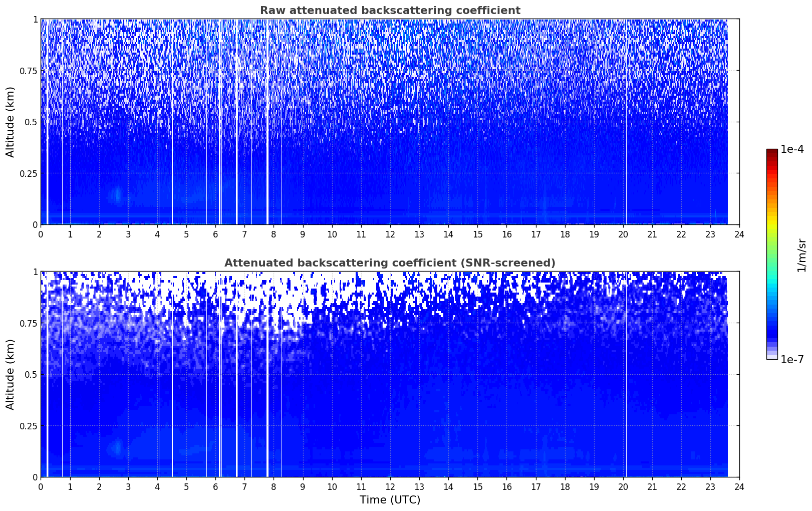The image size is (812, 511).
Task: Click the colorbar's 1e-7 minimum label
Action: point(791,360)
